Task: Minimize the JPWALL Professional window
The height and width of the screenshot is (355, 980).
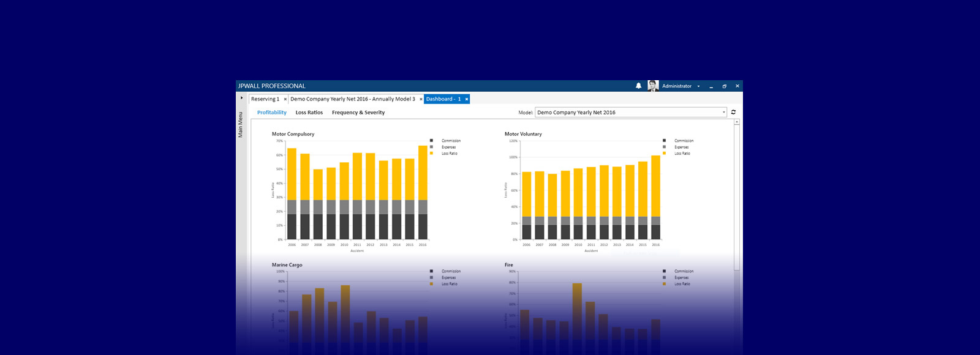Action: pos(711,86)
